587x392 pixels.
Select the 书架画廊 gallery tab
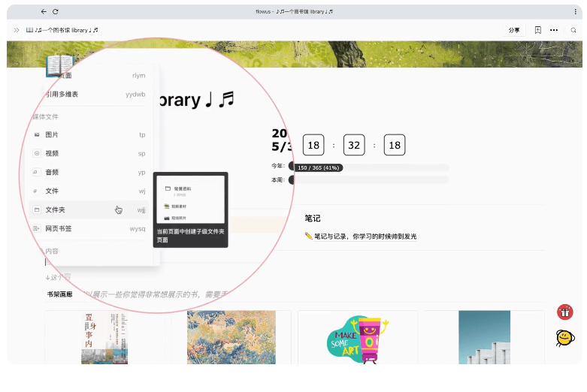tap(60, 294)
